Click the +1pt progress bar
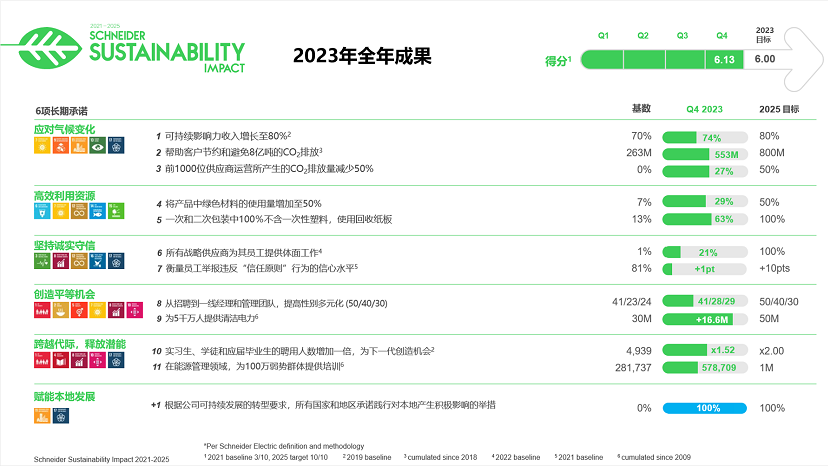 [x=705, y=269]
